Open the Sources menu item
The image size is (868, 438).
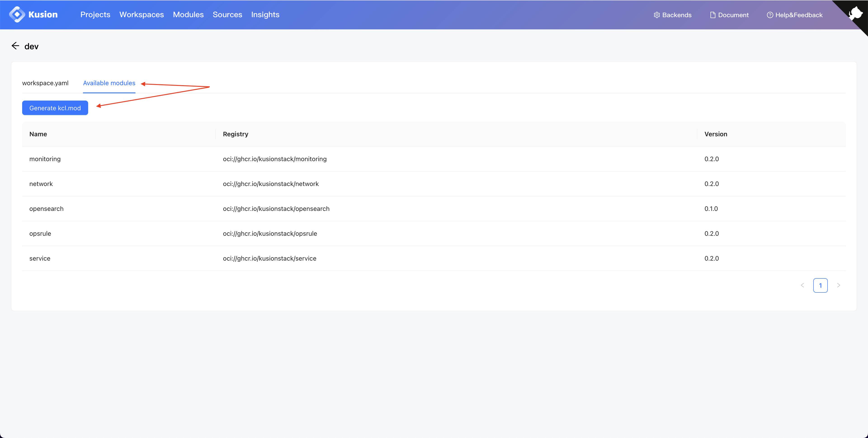point(227,14)
